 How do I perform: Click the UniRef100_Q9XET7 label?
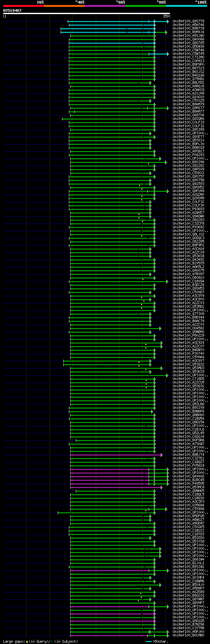coord(188,137)
